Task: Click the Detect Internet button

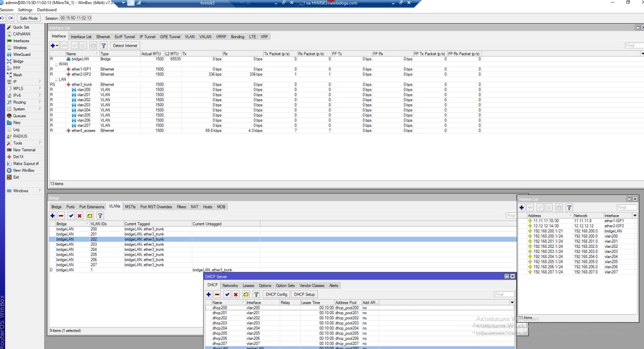Action: coord(125,45)
